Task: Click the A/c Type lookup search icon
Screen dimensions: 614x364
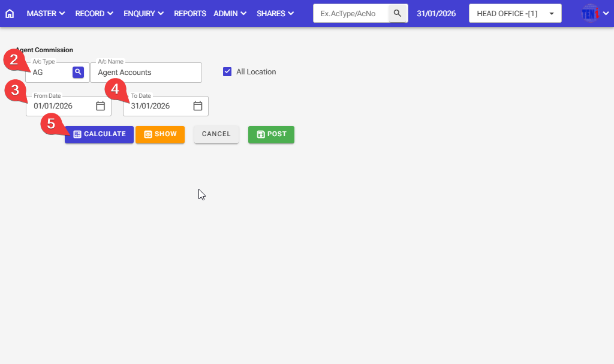Action: (x=78, y=72)
